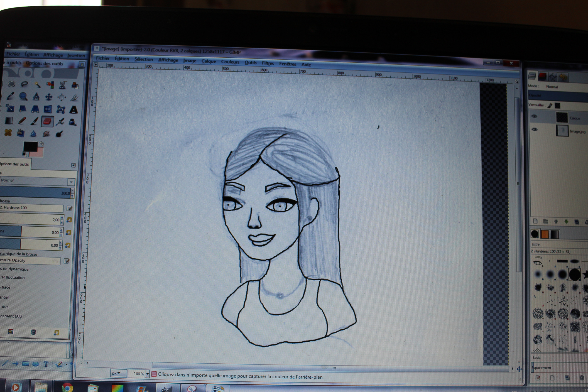Select the Text tool
This screenshot has width=588, height=392.
(73, 110)
